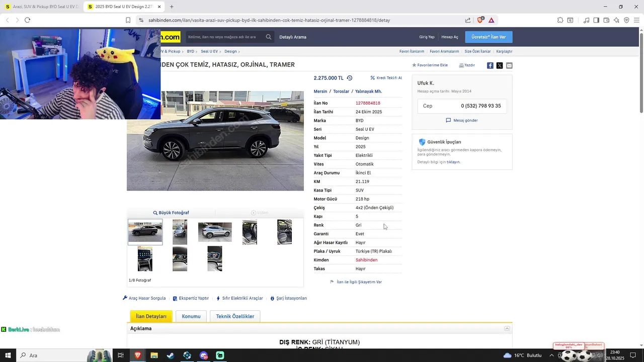Click Hesap Aç signup link

point(450,37)
